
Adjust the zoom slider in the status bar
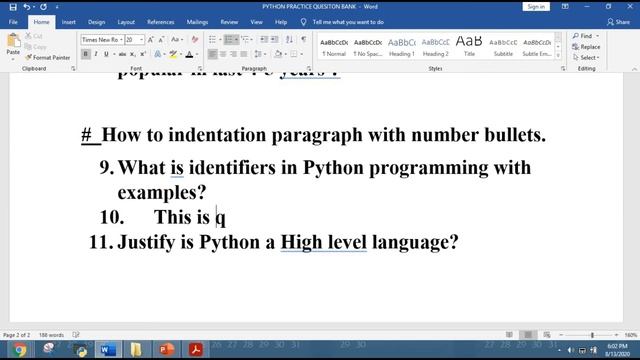tap(592, 335)
